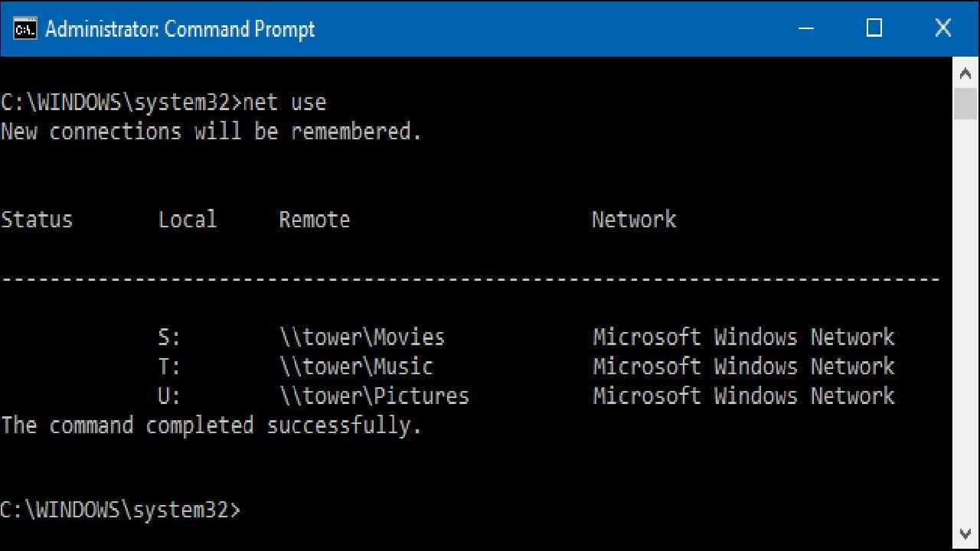
Task: Click the "Remote" column header
Action: point(314,220)
